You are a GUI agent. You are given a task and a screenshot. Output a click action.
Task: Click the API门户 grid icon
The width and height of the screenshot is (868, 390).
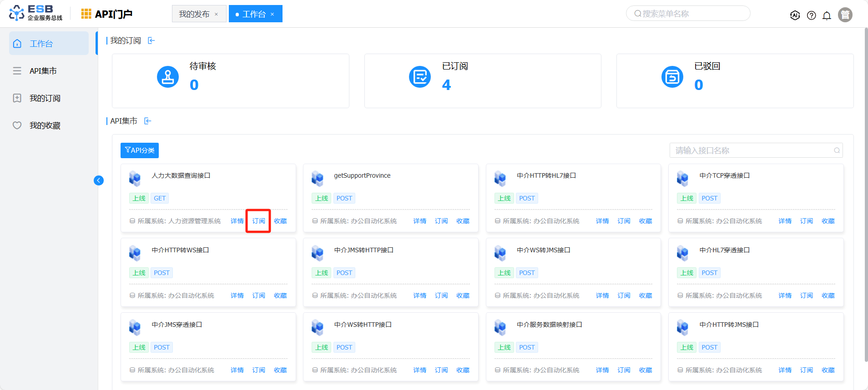pyautogui.click(x=86, y=14)
